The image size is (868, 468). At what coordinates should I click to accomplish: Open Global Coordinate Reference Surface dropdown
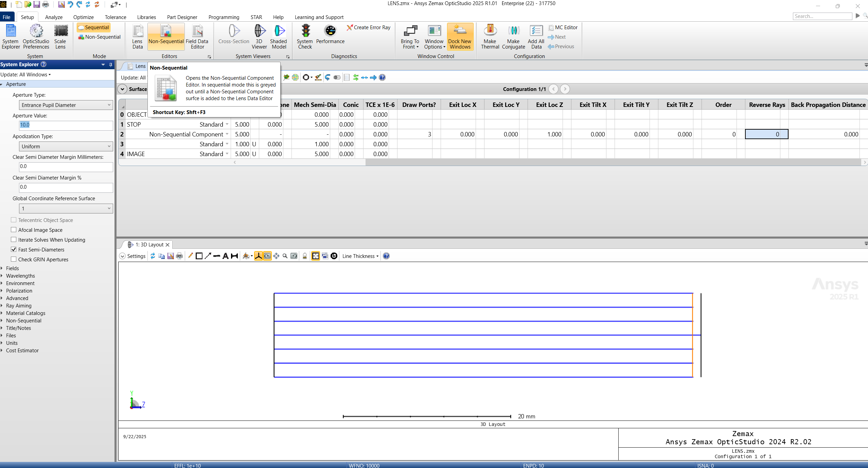(x=66, y=208)
